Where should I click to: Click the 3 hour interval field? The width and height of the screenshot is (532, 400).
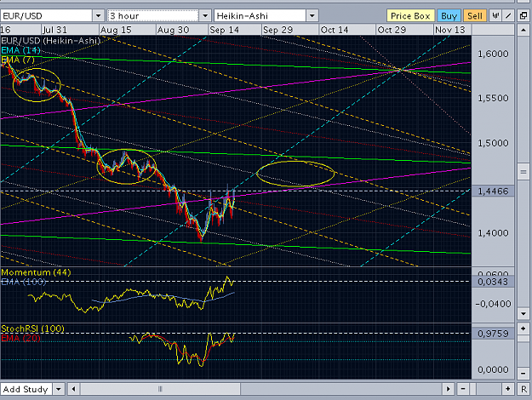coord(153,16)
